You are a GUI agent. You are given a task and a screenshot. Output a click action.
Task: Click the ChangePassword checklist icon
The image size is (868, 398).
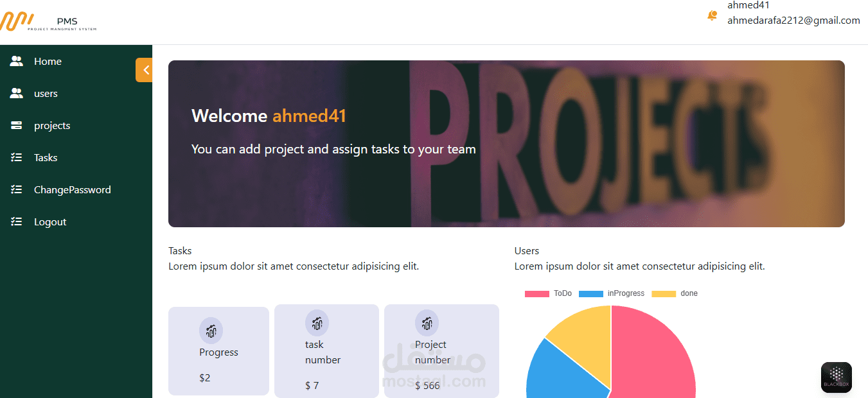(17, 190)
